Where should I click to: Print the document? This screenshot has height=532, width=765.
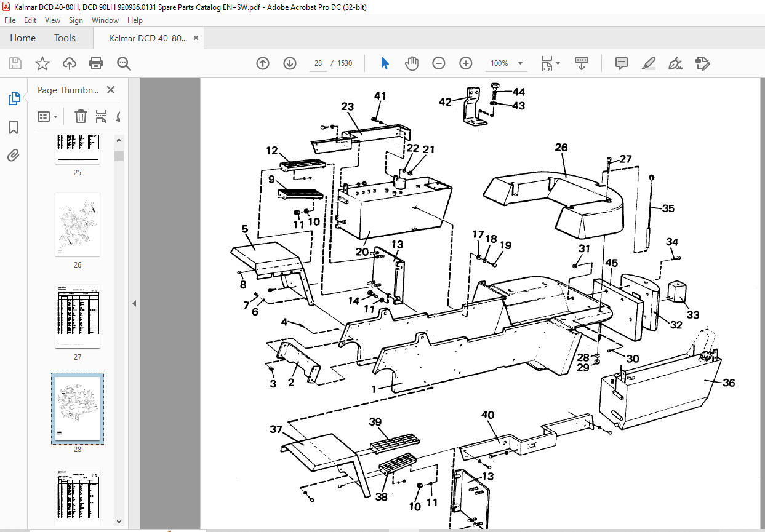click(x=96, y=63)
